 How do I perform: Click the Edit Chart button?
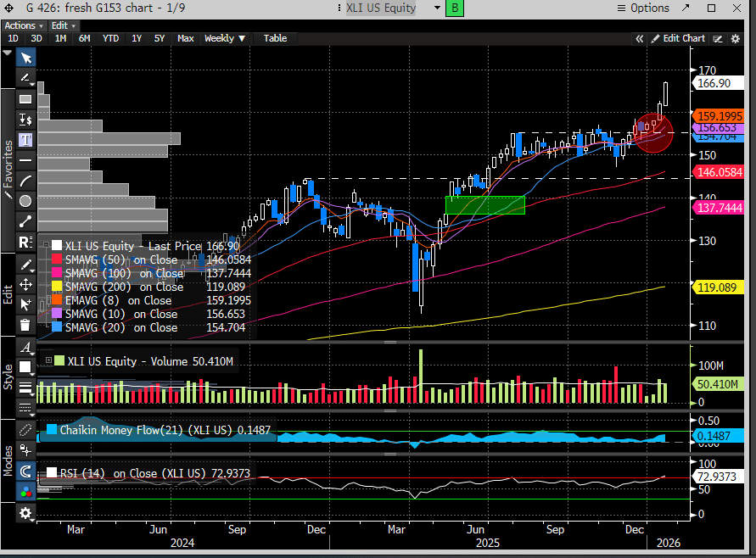[679, 38]
